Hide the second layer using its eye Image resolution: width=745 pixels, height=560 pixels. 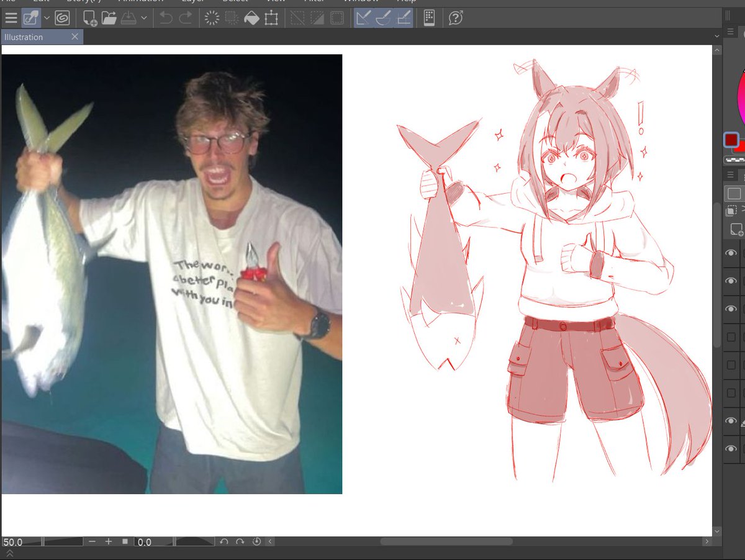[731, 281]
